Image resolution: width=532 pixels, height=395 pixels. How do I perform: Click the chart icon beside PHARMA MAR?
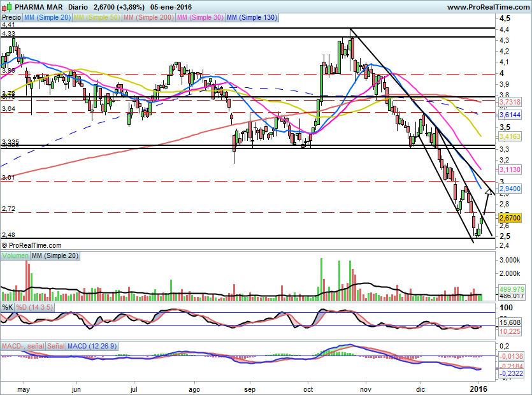(6, 6)
